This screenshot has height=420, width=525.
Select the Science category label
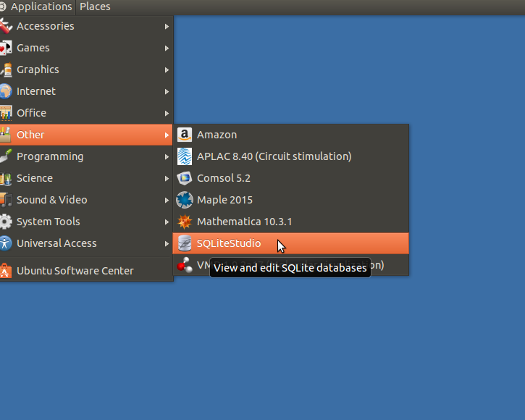click(35, 178)
